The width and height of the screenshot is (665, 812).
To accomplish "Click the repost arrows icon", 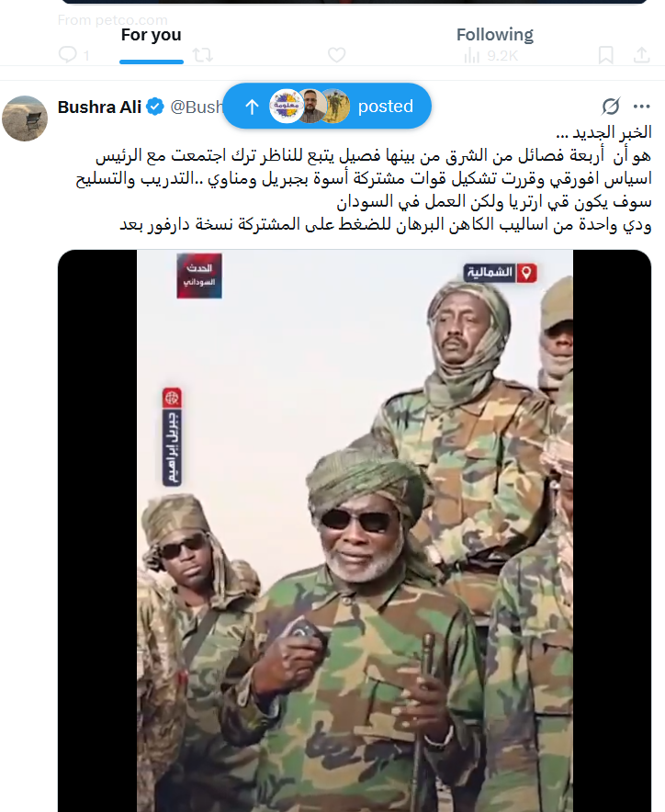I will point(202,55).
